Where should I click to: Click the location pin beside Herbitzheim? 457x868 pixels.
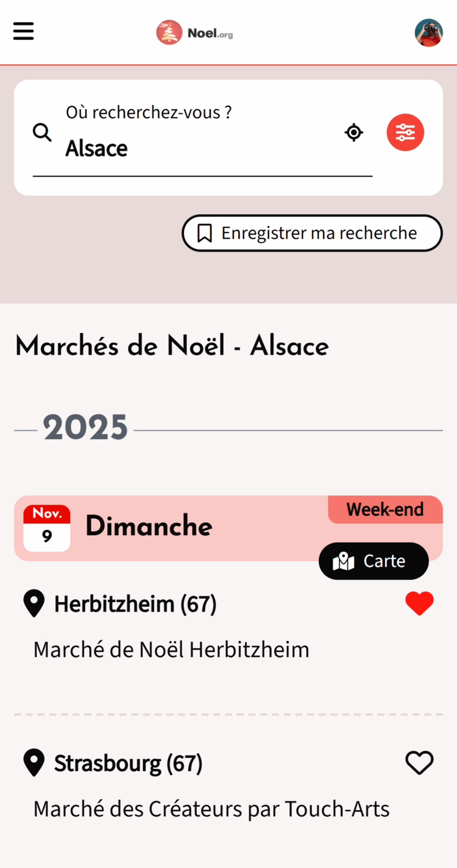click(34, 603)
